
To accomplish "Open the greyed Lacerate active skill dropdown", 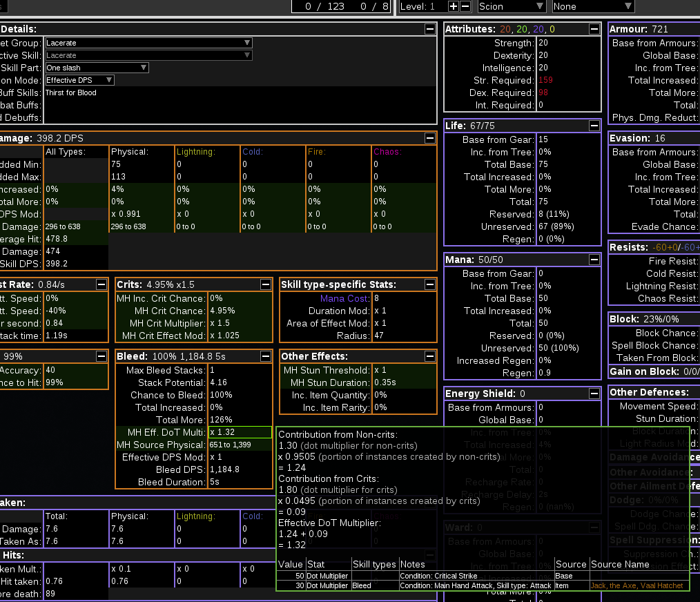I will [x=148, y=55].
